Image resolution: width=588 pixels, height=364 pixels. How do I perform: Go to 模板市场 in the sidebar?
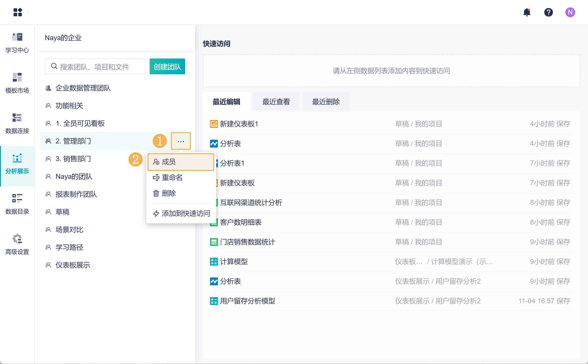click(17, 83)
